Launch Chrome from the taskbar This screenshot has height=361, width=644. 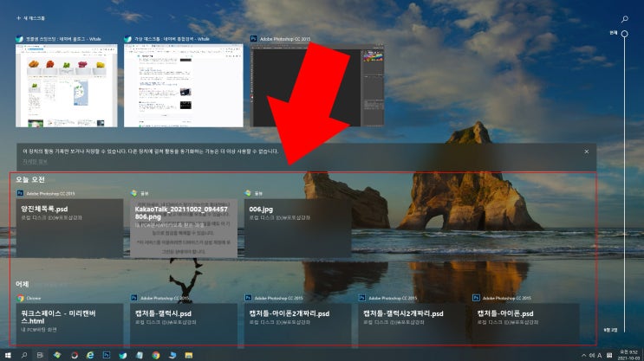(156, 355)
